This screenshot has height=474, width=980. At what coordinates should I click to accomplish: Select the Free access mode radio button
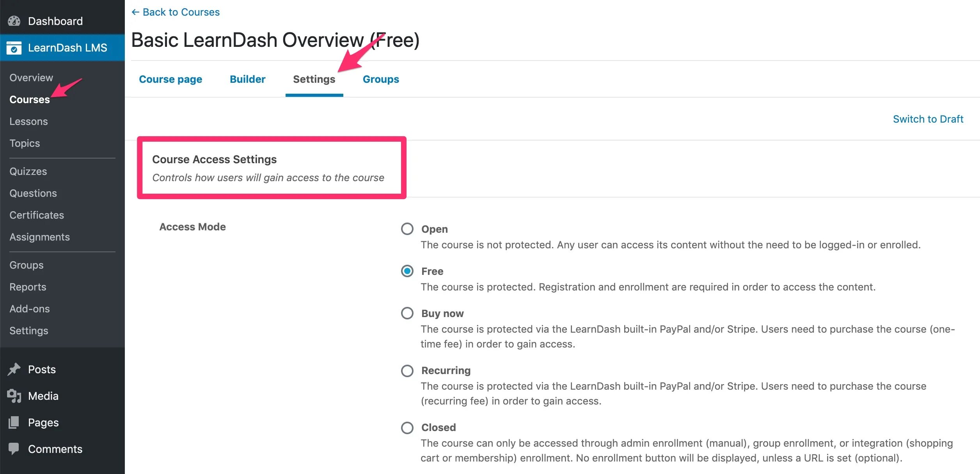[407, 271]
